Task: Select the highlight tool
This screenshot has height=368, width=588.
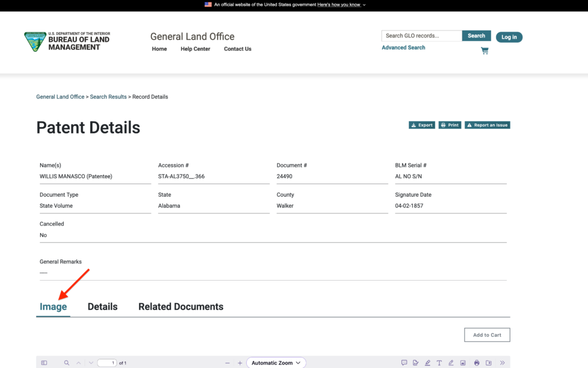Action: (x=427, y=363)
